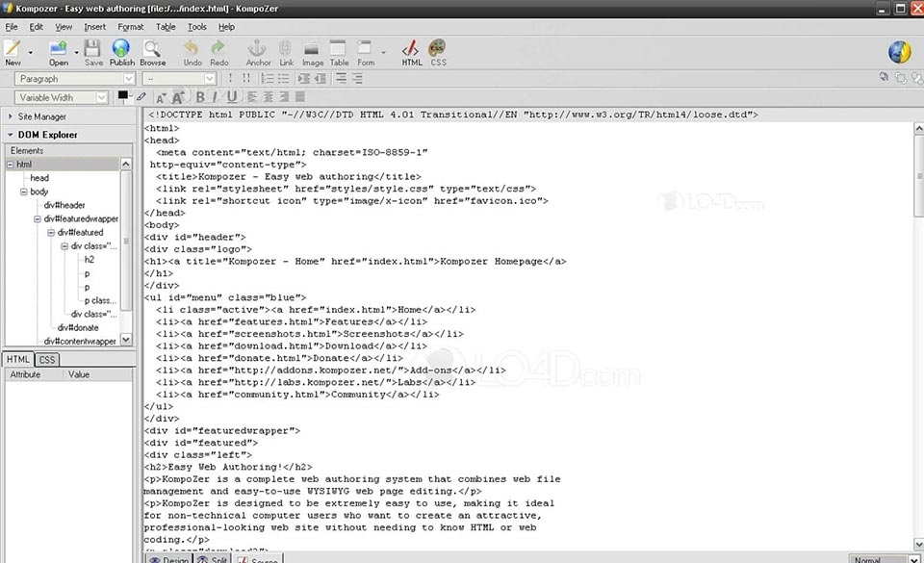
Task: Click the bulleted list icon
Action: coord(283,78)
